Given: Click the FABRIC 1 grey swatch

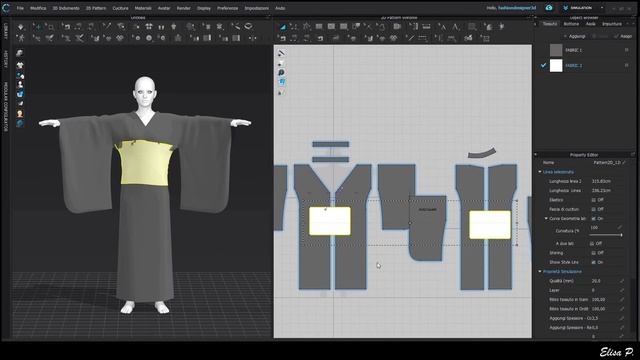Looking at the screenshot, I should (556, 50).
